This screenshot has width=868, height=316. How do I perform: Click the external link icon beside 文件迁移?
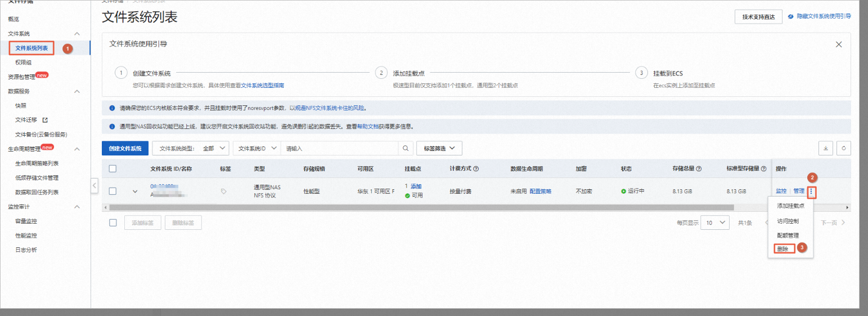[46, 120]
